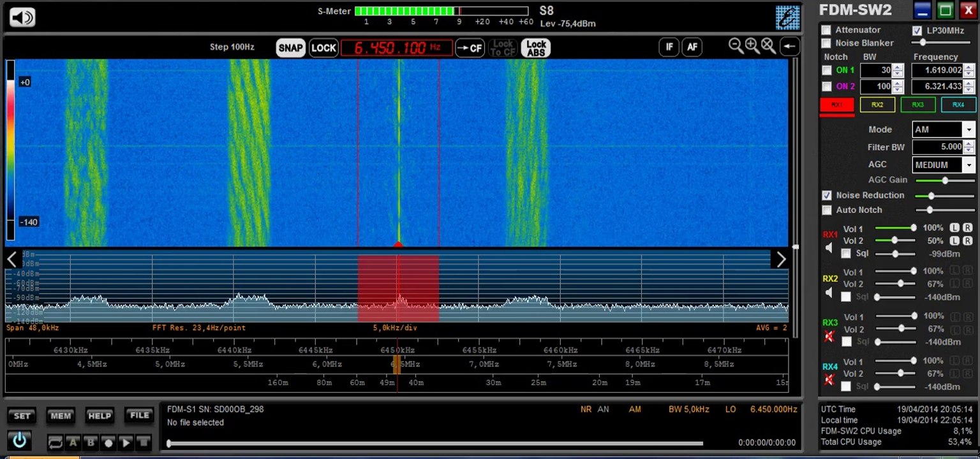Mute audio with the speaker icon at top left
Image resolution: width=980 pixels, height=459 pixels.
(x=22, y=17)
